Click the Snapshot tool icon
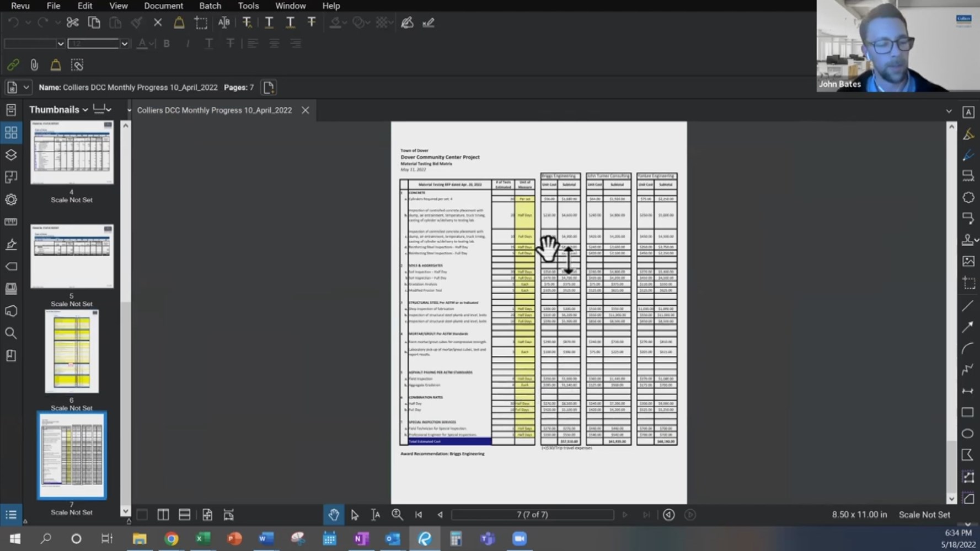The width and height of the screenshot is (980, 551). click(x=201, y=23)
